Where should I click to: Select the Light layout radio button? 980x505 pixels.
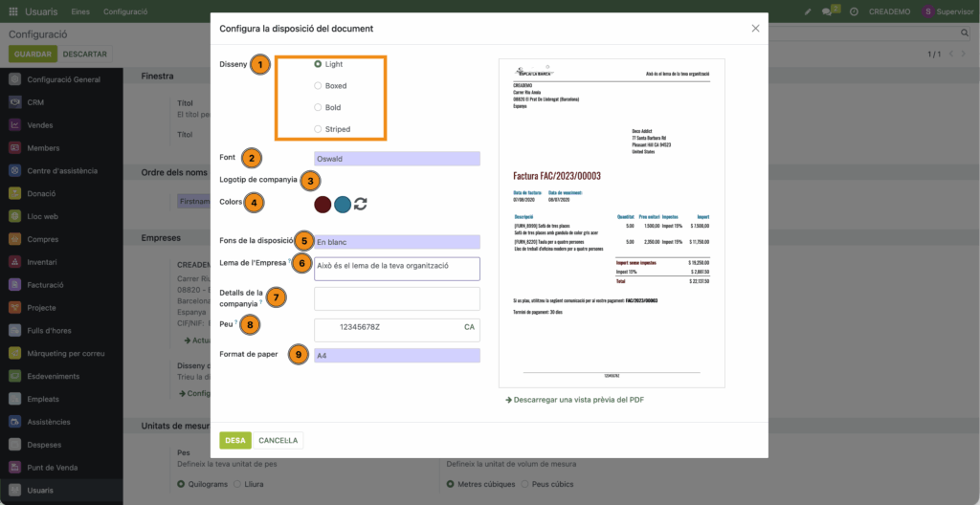[318, 64]
